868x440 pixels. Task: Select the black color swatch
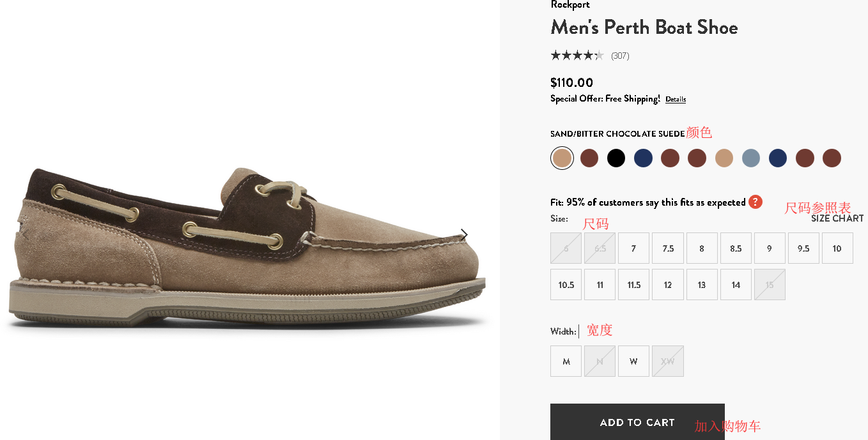pos(616,158)
